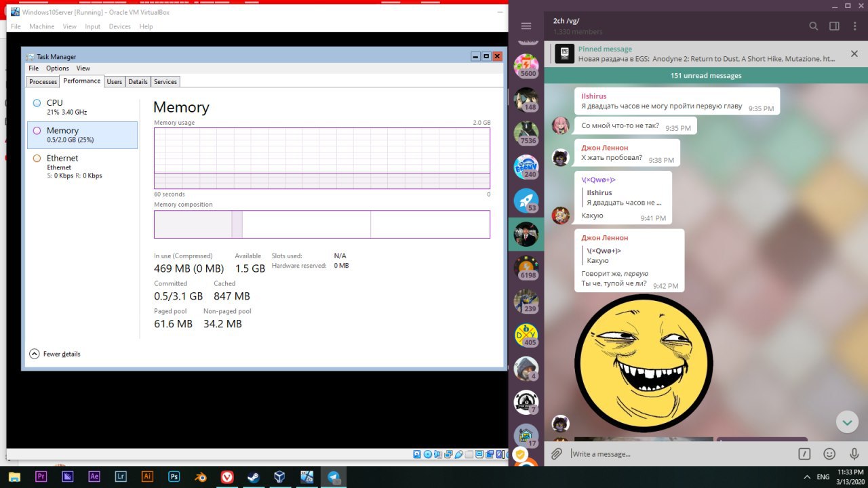Open chat options three-dot menu
The height and width of the screenshot is (488, 868).
[855, 26]
